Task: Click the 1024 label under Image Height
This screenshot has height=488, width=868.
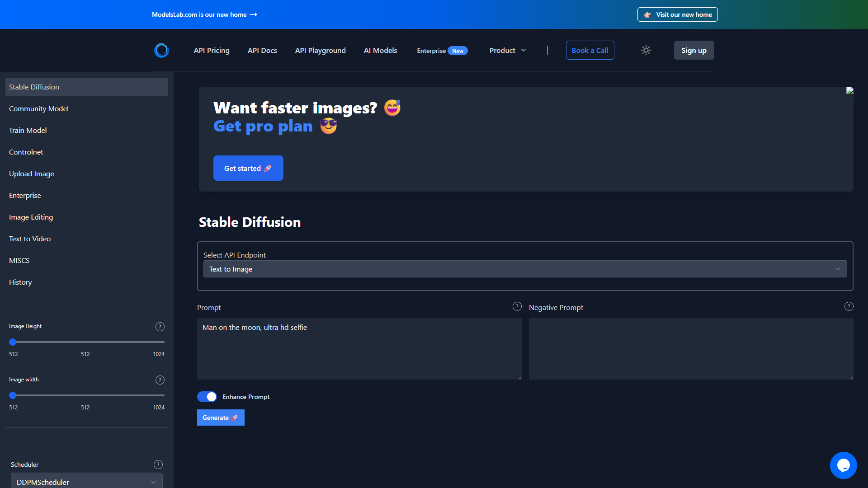Action: (159, 354)
